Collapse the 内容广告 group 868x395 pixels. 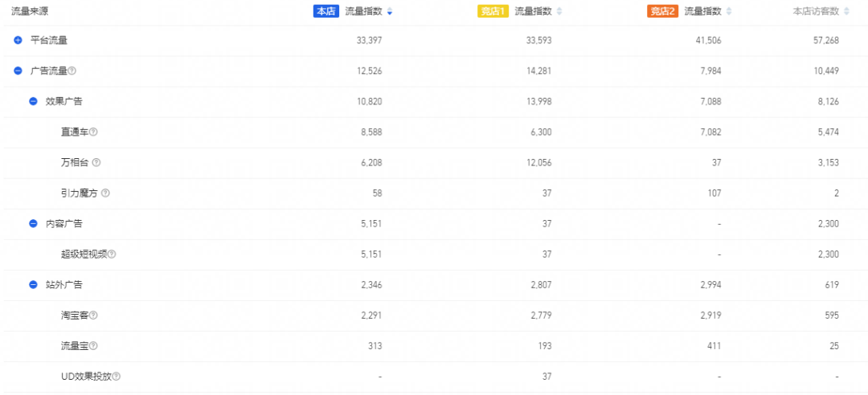point(33,224)
